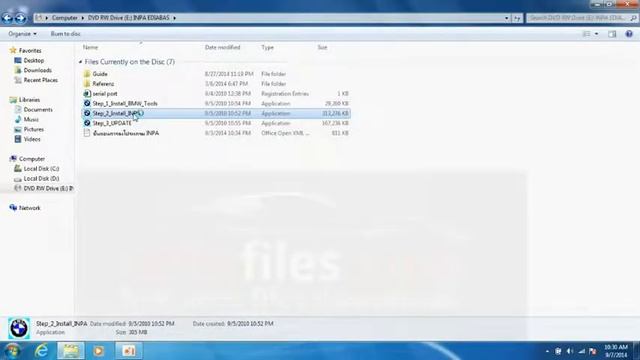Viewport: 640px width, 360px height.
Task: Open the address bar history dropdown
Action: (x=507, y=18)
